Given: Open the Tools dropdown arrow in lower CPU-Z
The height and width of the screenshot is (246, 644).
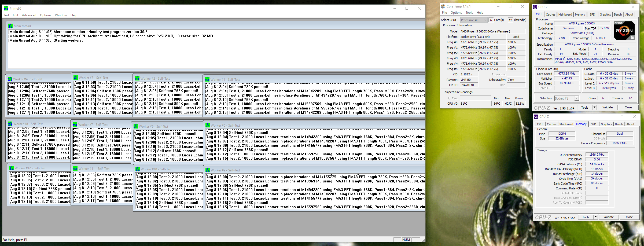Looking at the screenshot, I should (595, 217).
